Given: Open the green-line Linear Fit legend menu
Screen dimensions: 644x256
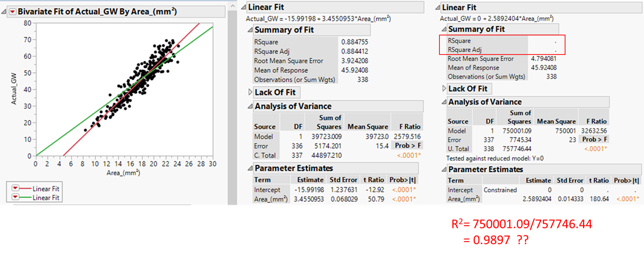Looking at the screenshot, I should (15, 197).
